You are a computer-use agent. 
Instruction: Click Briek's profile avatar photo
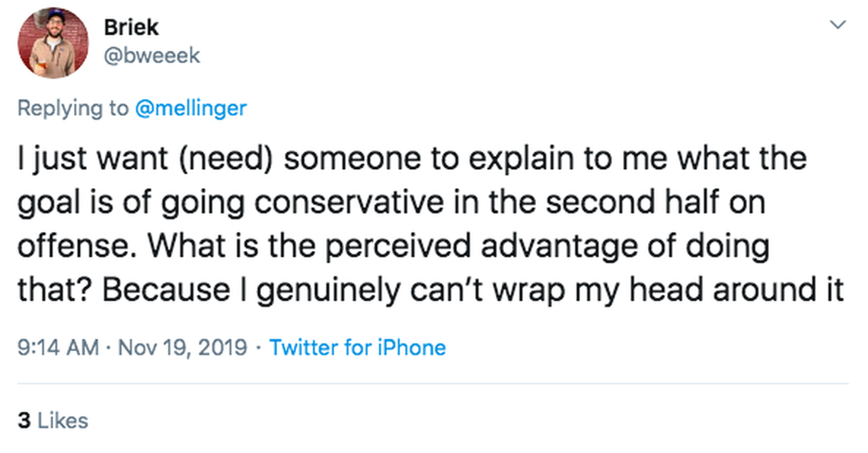(x=53, y=43)
